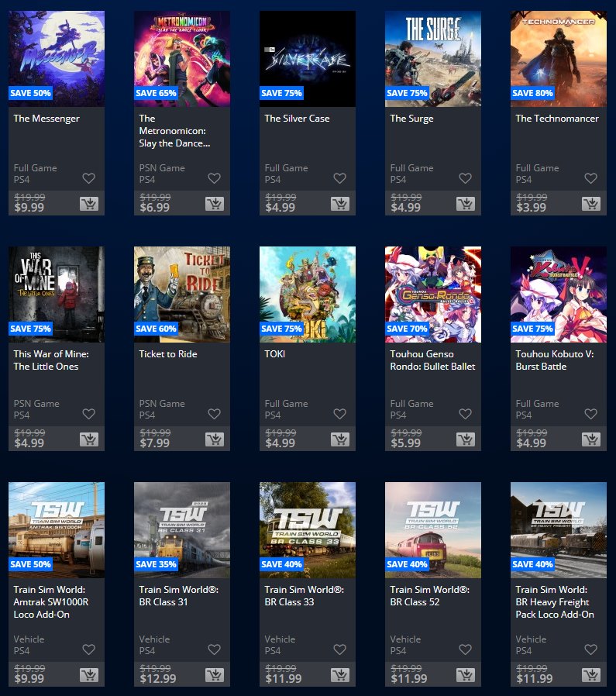Open The Surge cover art thumbnail
The height and width of the screenshot is (696, 616).
point(432,59)
